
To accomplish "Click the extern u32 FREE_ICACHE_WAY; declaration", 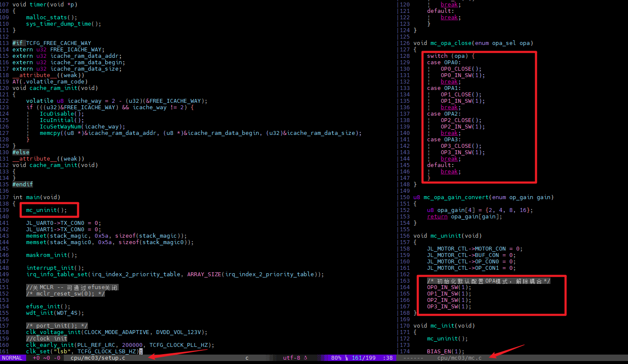I will (x=59, y=50).
